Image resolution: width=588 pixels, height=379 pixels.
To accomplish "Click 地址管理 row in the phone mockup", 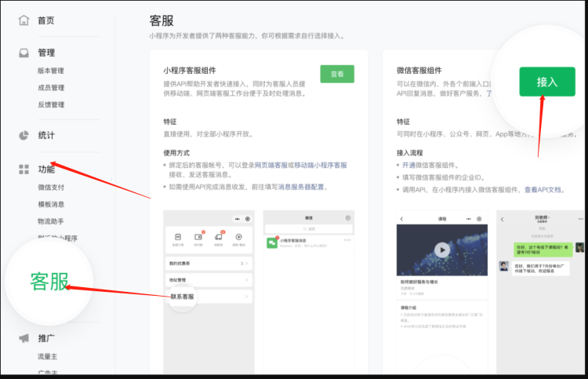I will (x=209, y=280).
